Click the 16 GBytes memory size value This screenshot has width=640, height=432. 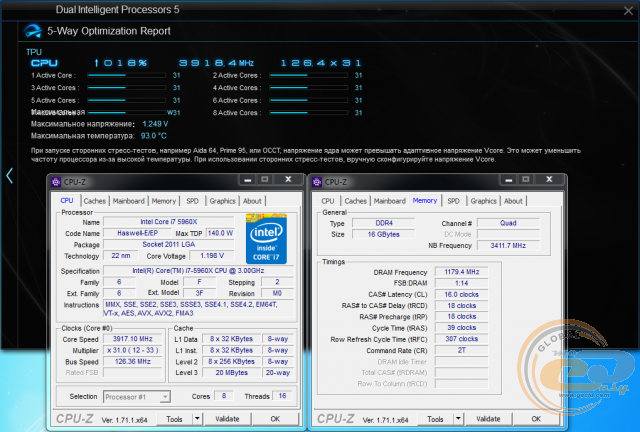click(x=384, y=234)
